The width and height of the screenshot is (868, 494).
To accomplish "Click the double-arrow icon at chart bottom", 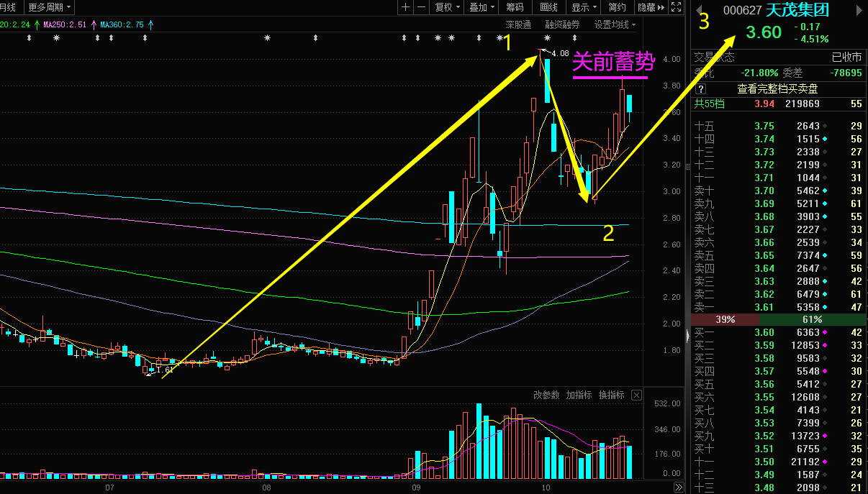I will click(x=678, y=487).
